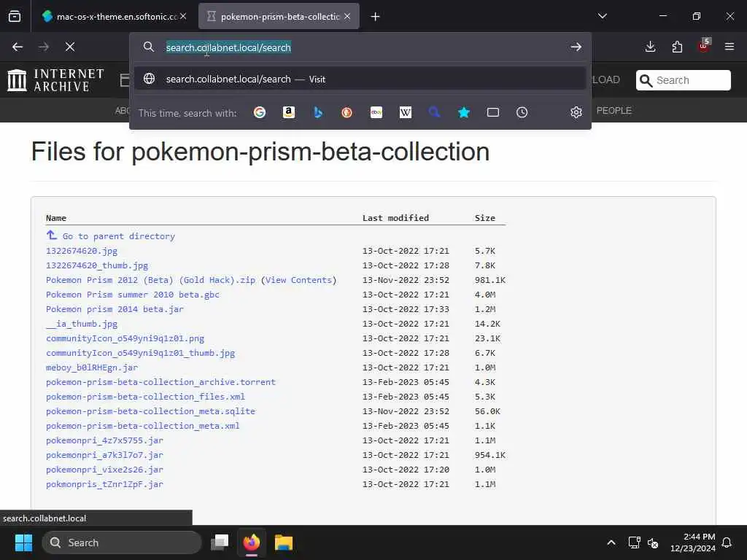Open the pokemonpri_4z7x5755.jar file
Viewport: 747px width, 560px height.
point(104,440)
